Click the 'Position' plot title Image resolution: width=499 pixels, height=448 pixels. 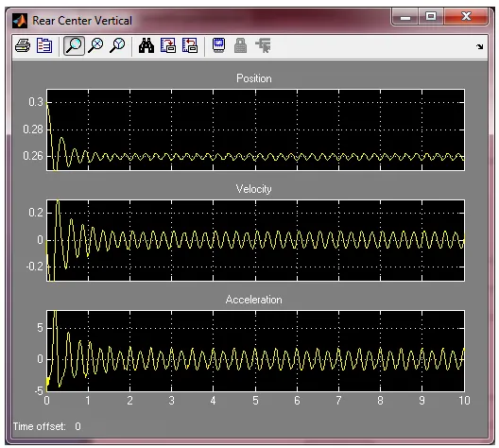click(x=254, y=78)
